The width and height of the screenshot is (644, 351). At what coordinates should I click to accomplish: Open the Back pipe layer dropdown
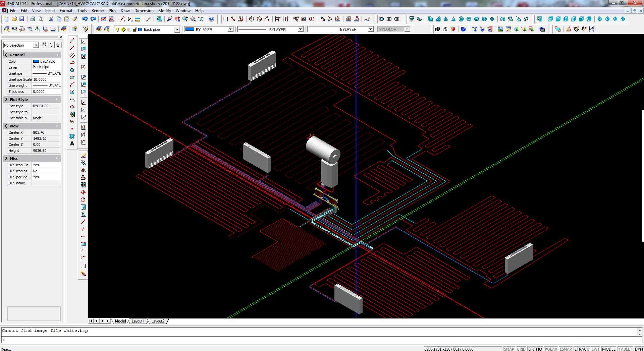point(177,30)
